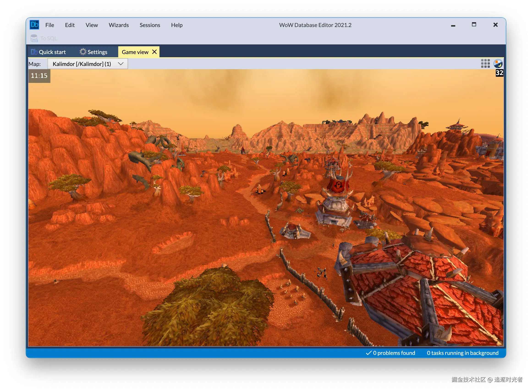The height and width of the screenshot is (392, 532).
Task: Open the View menu
Action: pyautogui.click(x=92, y=25)
